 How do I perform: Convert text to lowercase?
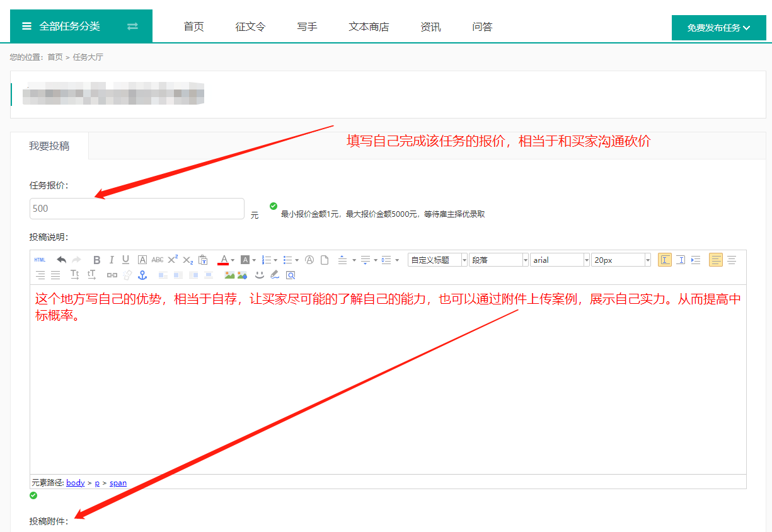click(91, 275)
